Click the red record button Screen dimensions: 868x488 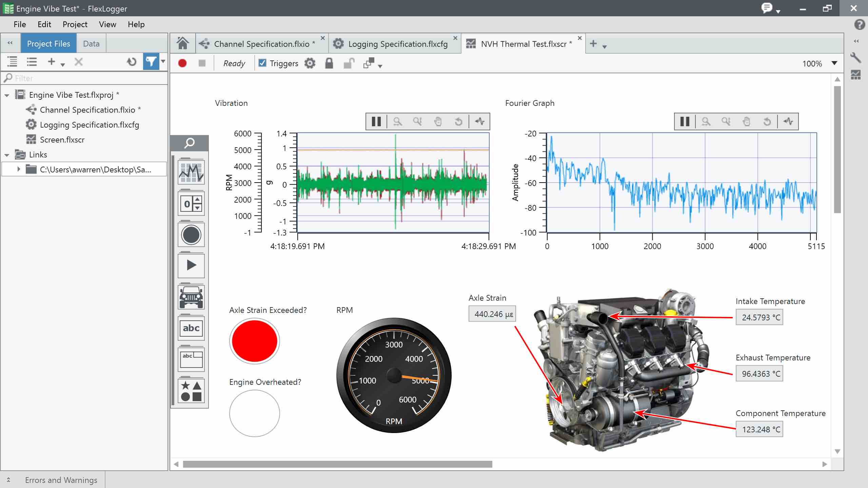(182, 63)
